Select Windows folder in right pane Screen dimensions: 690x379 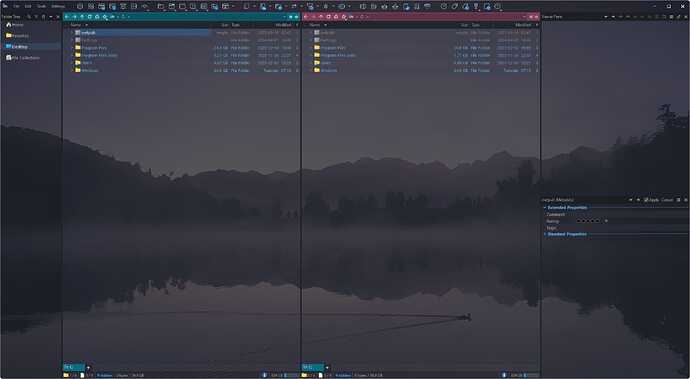tap(325, 70)
